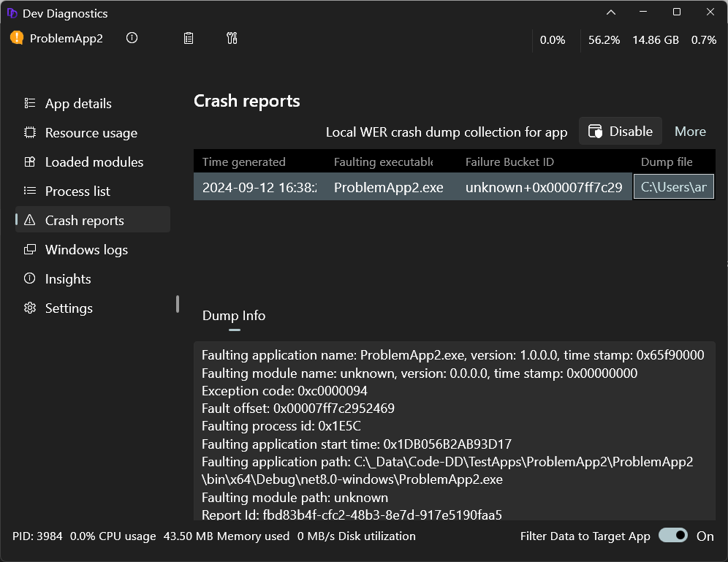The height and width of the screenshot is (562, 728).
Task: Select the 2024-09-12 16:38 time cell
Action: pos(259,187)
